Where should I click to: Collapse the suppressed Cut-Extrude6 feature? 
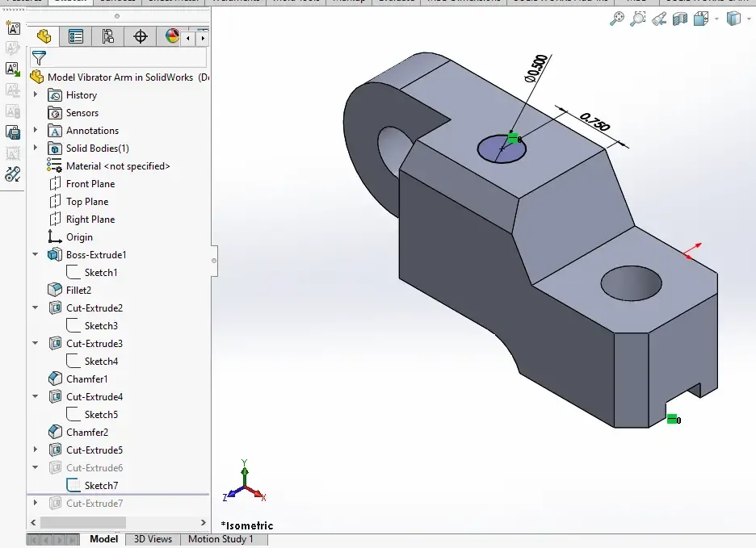(36, 467)
